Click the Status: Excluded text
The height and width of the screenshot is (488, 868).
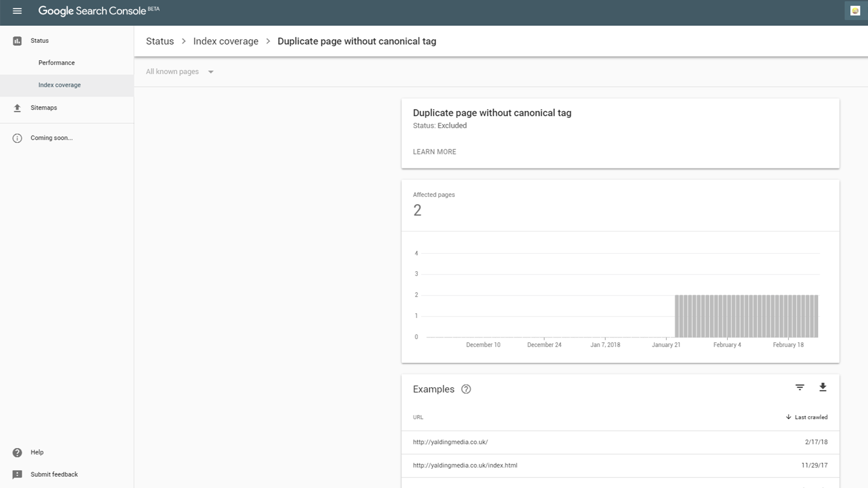[439, 126]
